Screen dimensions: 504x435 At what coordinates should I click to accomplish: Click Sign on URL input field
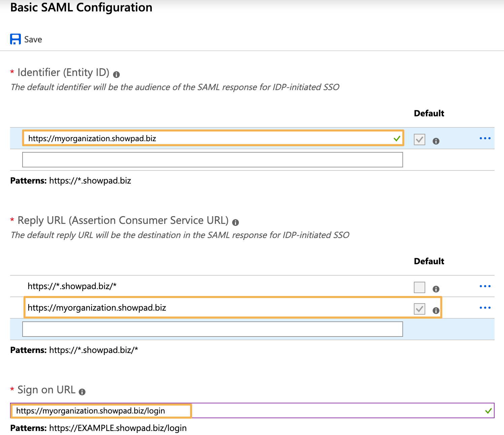tap(252, 410)
